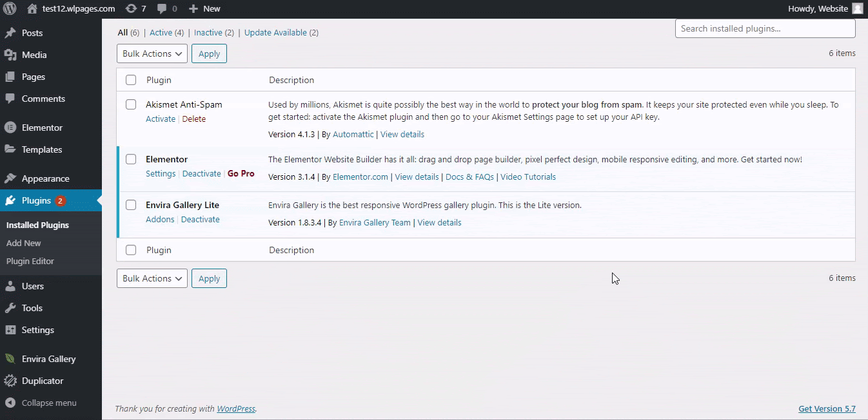This screenshot has width=868, height=420.
Task: Open the Posts menu
Action: [32, 33]
